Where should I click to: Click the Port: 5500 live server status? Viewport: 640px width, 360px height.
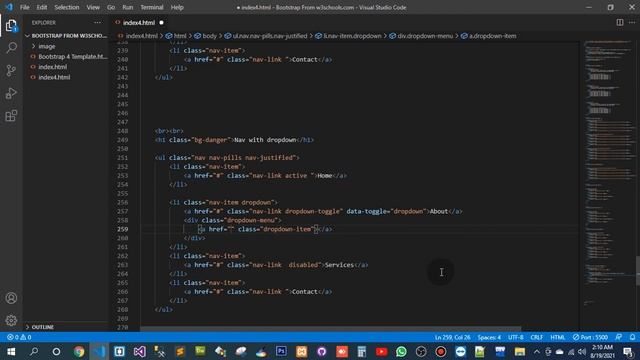[x=590, y=337]
